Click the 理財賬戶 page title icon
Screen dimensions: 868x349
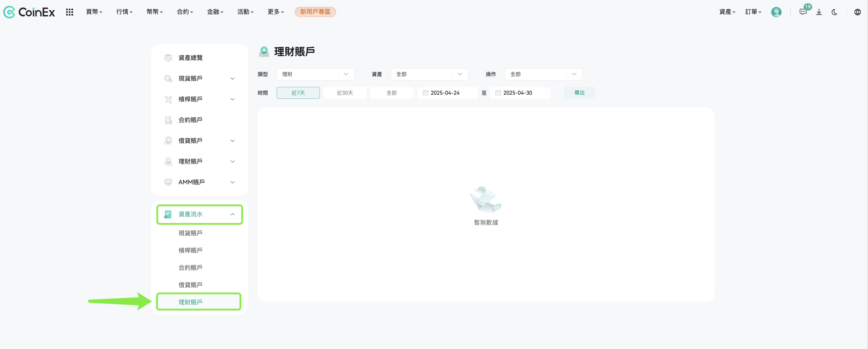[264, 52]
